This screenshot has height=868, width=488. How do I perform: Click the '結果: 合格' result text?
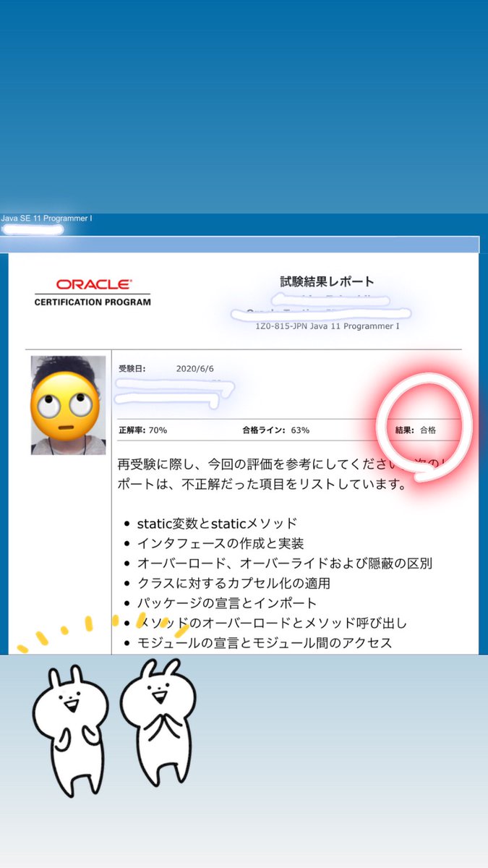click(x=416, y=430)
